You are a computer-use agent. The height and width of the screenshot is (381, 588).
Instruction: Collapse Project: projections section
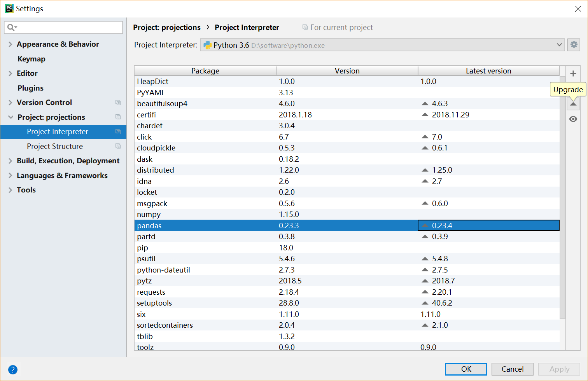[10, 117]
